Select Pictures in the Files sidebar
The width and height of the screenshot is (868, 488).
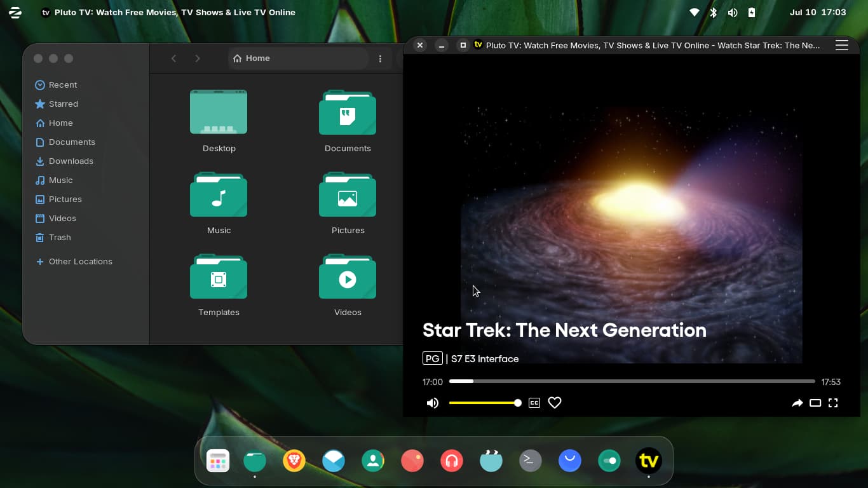86,199
